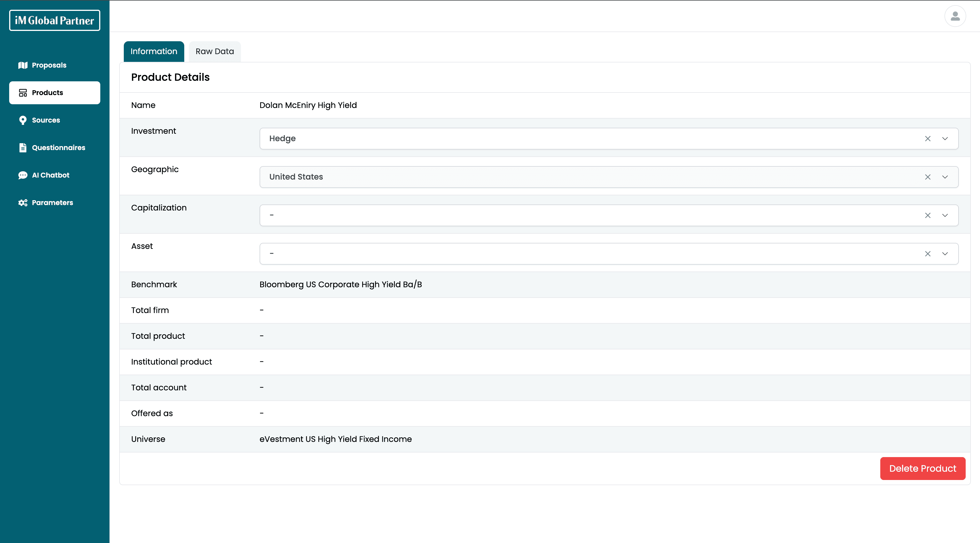The width and height of the screenshot is (980, 543).
Task: Click the Parameters gears icon
Action: pyautogui.click(x=23, y=203)
